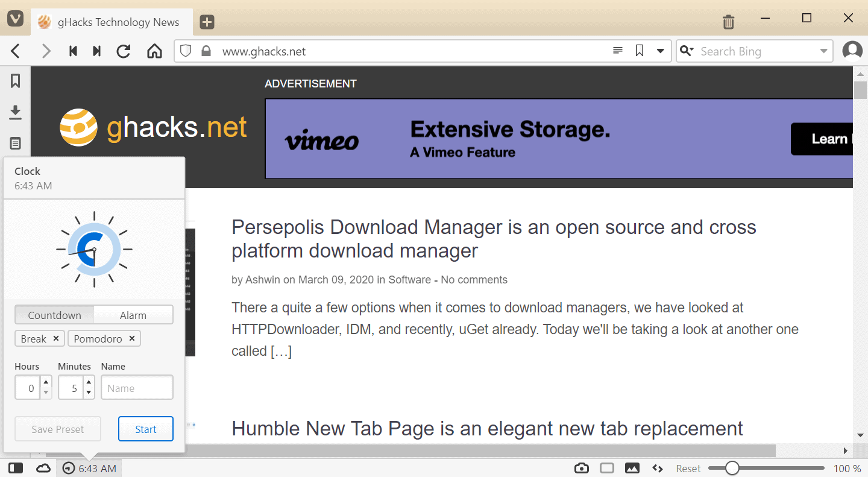Viewport: 868px width, 477px height.
Task: Click the fast forward button
Action: click(x=96, y=51)
